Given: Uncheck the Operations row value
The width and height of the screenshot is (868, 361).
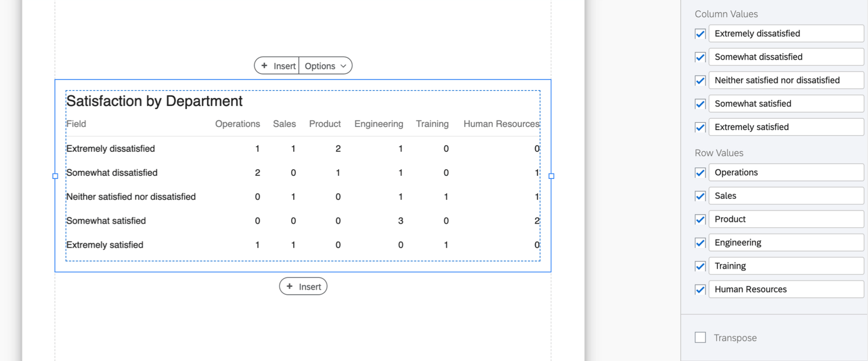Looking at the screenshot, I should click(700, 173).
